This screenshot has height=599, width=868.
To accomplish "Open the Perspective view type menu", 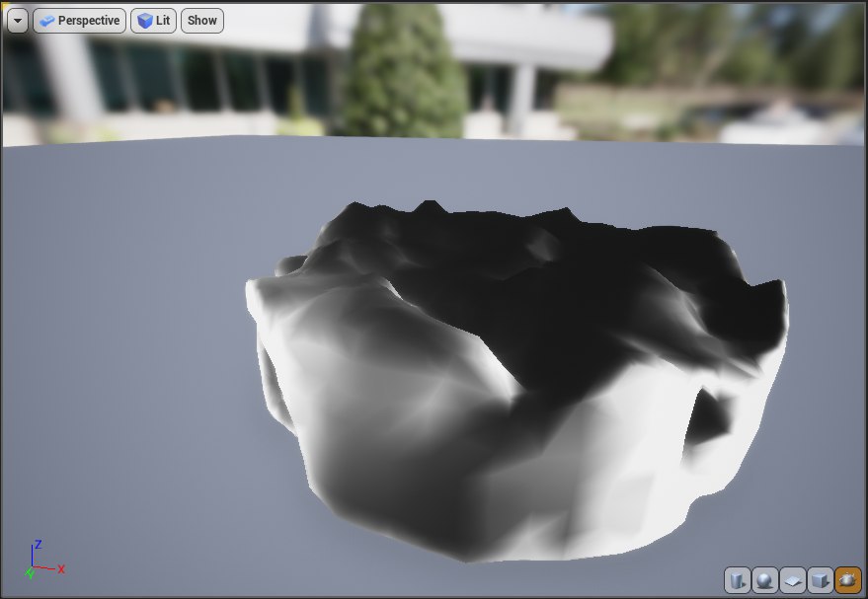I will (80, 21).
